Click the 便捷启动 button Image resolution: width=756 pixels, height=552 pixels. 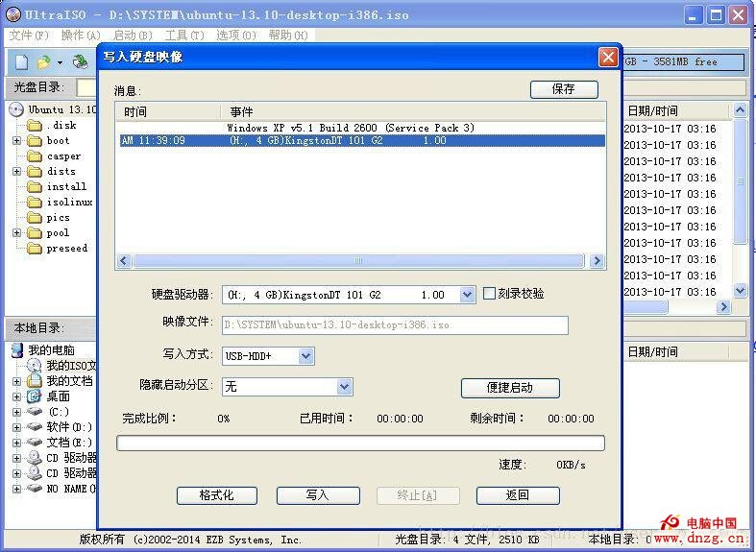click(x=510, y=388)
